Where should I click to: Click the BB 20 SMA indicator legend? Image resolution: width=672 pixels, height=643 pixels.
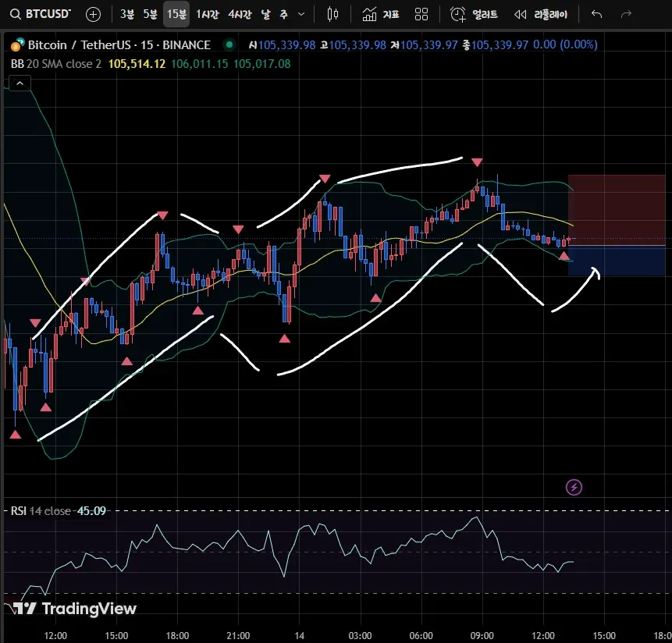tap(56, 63)
